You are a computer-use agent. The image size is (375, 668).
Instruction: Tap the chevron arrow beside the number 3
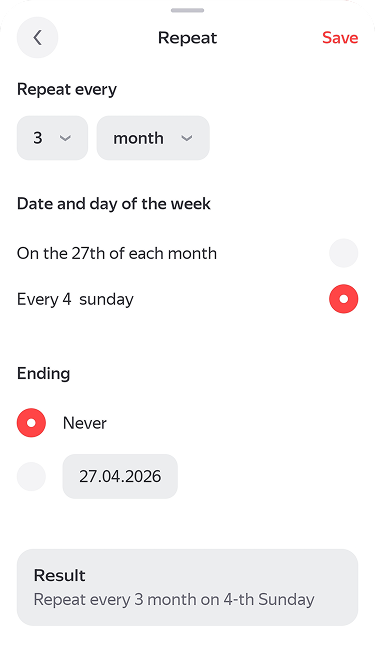[65, 138]
